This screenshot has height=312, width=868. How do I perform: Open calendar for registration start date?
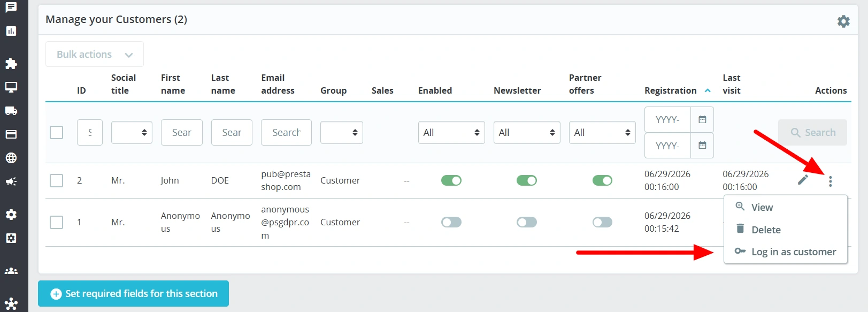[x=702, y=119]
